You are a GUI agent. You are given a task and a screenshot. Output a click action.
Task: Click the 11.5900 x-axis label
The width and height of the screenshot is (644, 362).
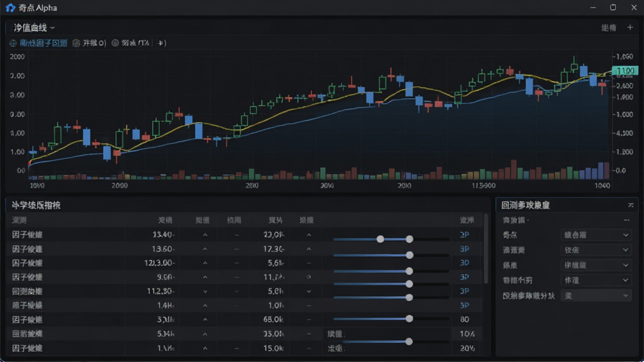pos(484,185)
